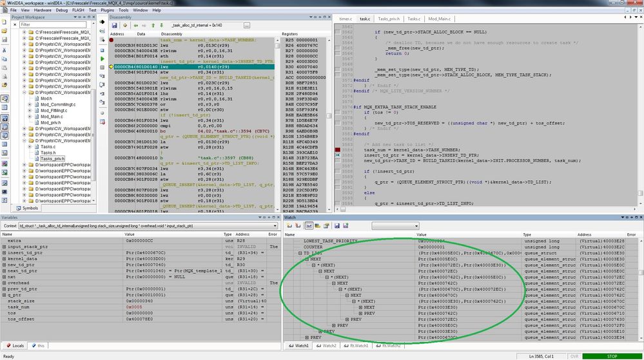The width and height of the screenshot is (644, 360).
Task: Collapse the TD_LIST node in Watch
Action: point(300,253)
